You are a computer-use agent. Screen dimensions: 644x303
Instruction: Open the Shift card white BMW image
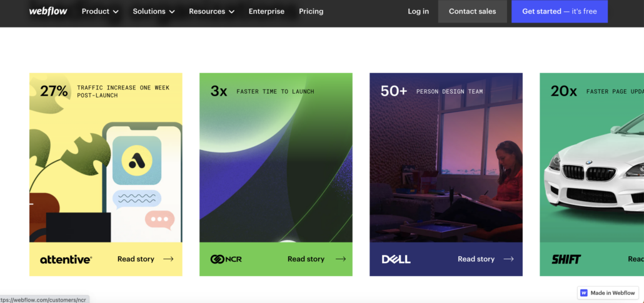pos(594,164)
